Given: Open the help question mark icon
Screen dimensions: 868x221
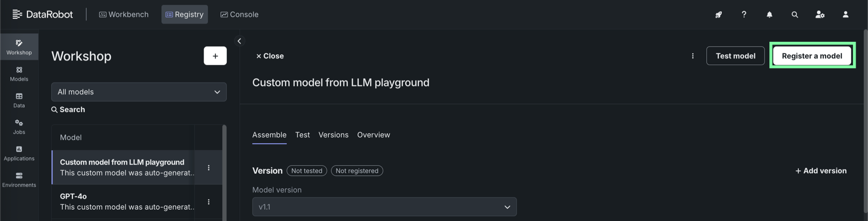Looking at the screenshot, I should point(744,14).
